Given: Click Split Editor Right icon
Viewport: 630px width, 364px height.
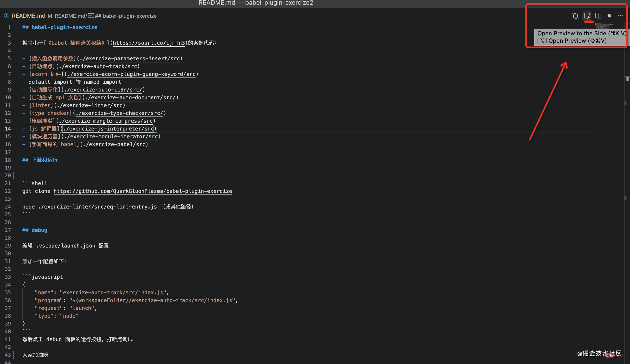Looking at the screenshot, I should pos(598,16).
